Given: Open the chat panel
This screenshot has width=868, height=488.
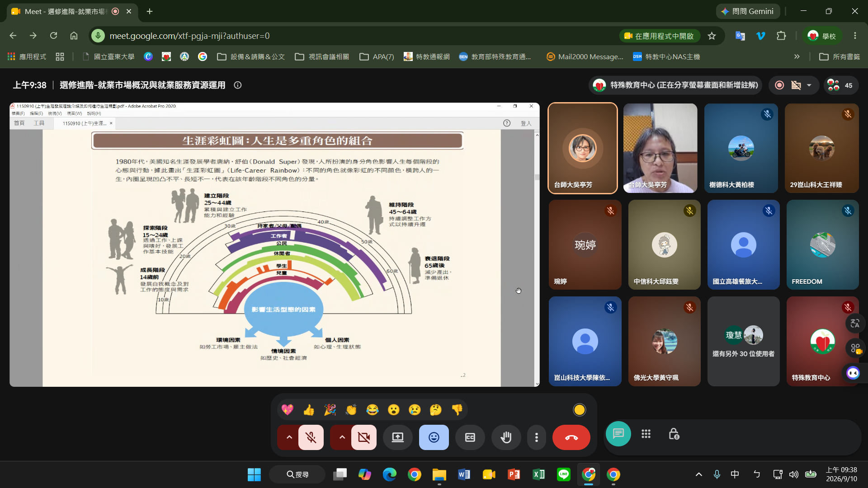Looking at the screenshot, I should click(x=618, y=434).
